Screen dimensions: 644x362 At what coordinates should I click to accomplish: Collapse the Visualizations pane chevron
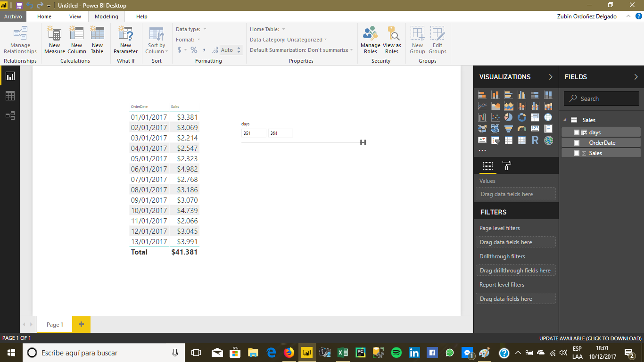(x=551, y=77)
